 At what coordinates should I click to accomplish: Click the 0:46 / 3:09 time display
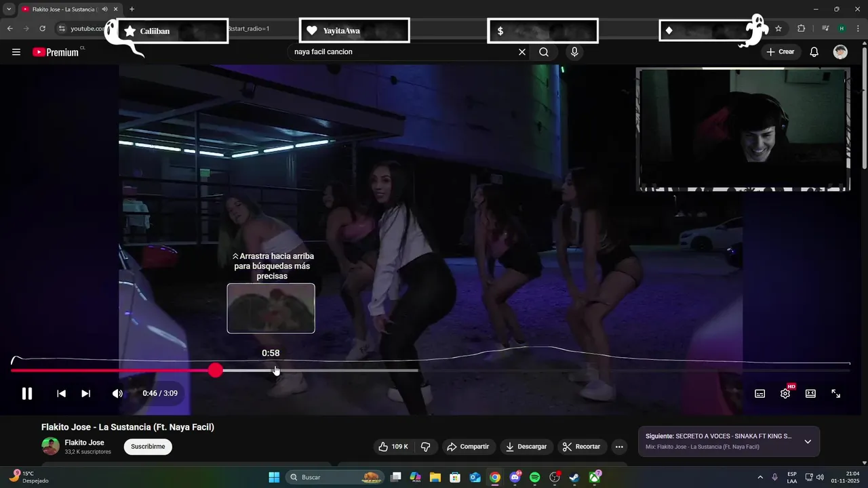tap(160, 393)
